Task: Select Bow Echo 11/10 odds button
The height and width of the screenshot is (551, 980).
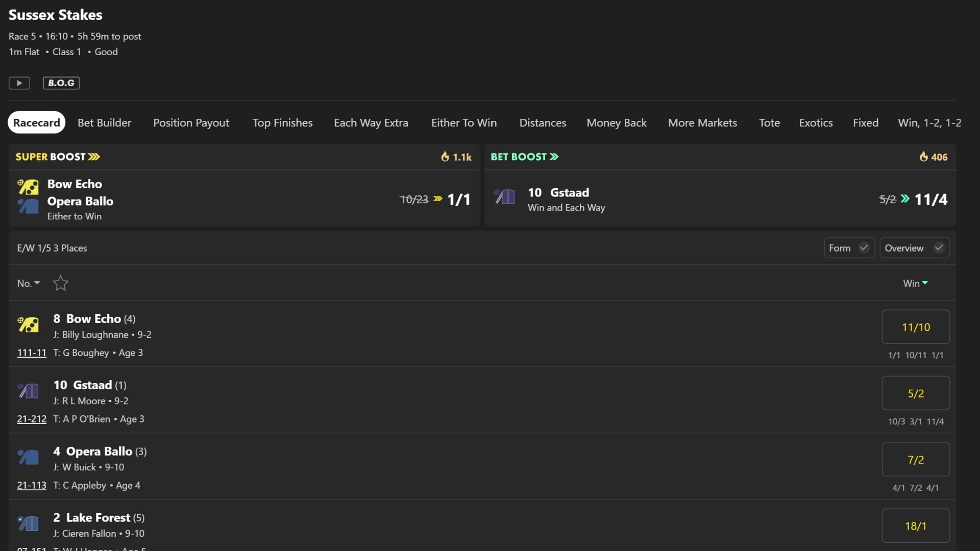Action: [916, 327]
